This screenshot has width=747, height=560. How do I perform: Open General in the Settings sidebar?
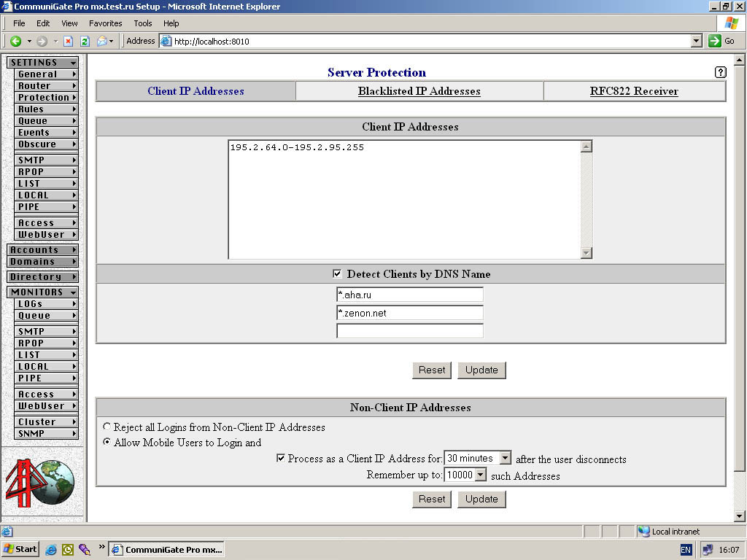pyautogui.click(x=47, y=74)
